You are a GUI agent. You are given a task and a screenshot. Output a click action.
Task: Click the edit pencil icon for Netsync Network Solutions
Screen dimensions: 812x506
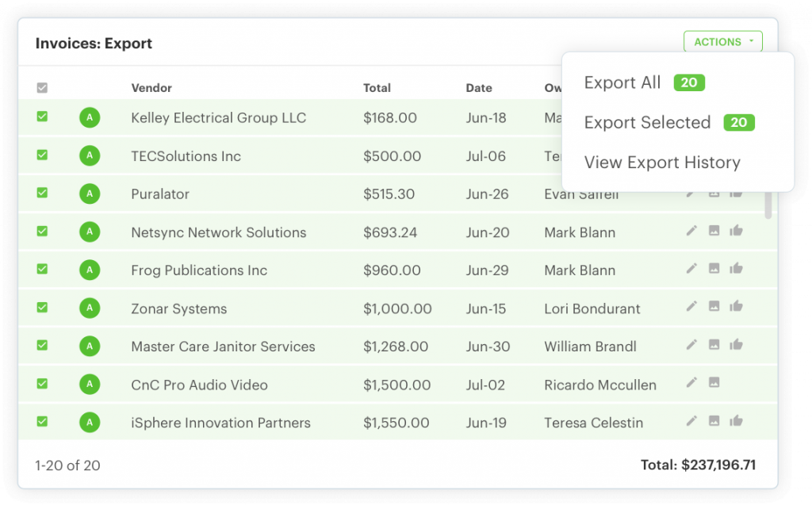click(691, 230)
